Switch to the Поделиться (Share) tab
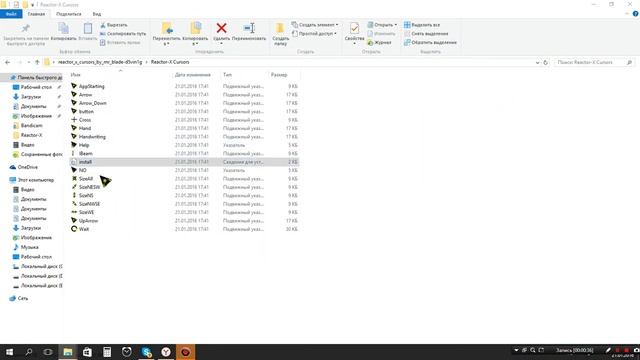 [x=69, y=14]
